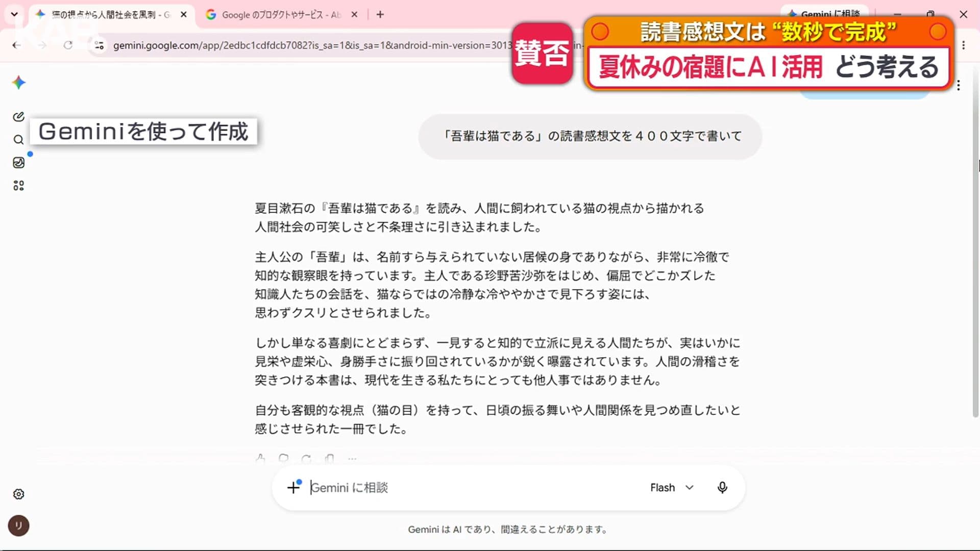Expand the Flash model dropdown

672,488
